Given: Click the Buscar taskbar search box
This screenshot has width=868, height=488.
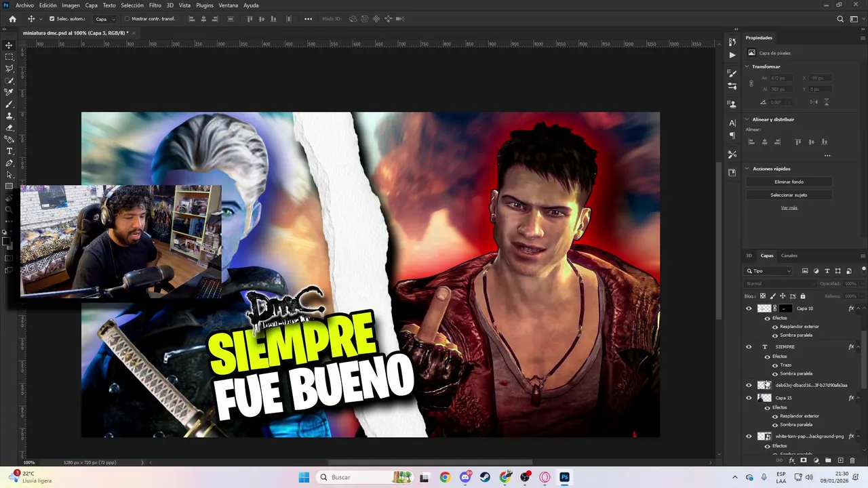Looking at the screenshot, I should 365,477.
